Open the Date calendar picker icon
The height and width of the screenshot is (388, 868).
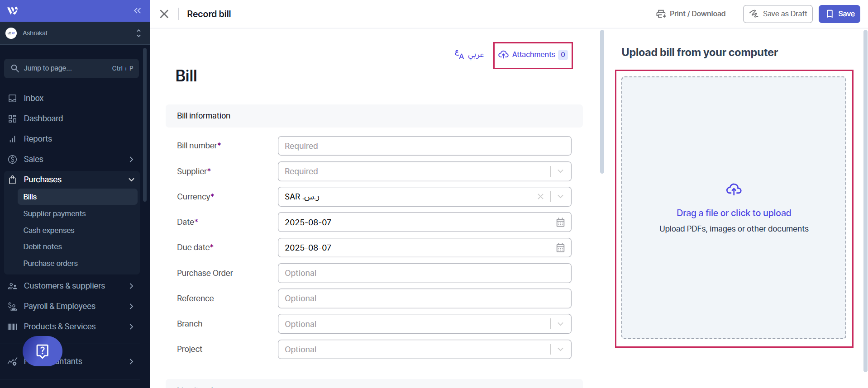(x=560, y=222)
